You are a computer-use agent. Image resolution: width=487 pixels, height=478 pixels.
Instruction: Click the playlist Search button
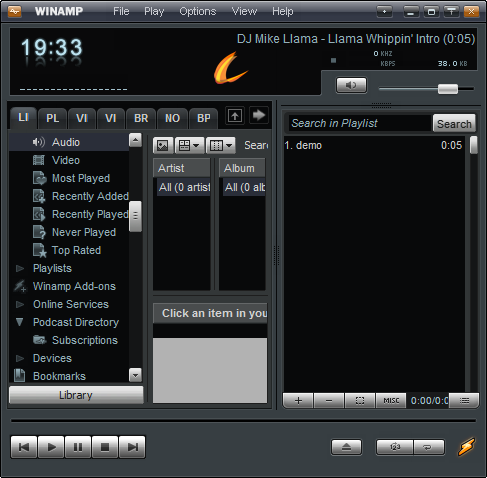point(454,124)
